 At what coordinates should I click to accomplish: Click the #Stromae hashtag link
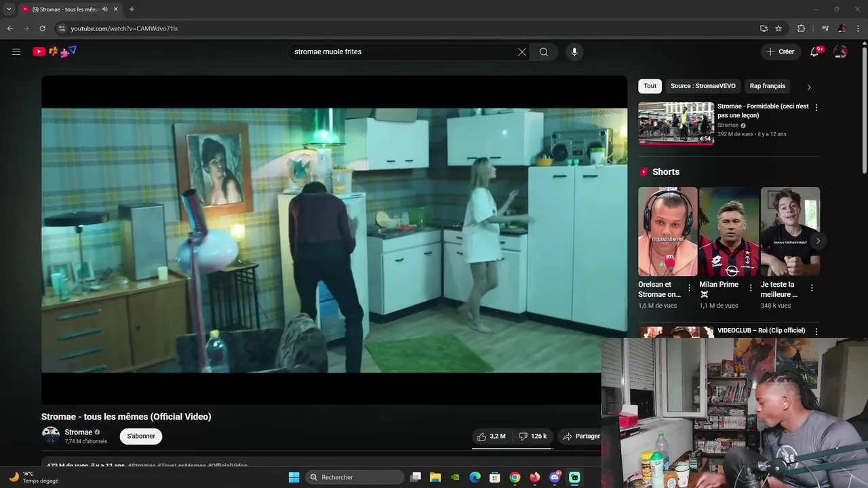(x=141, y=466)
